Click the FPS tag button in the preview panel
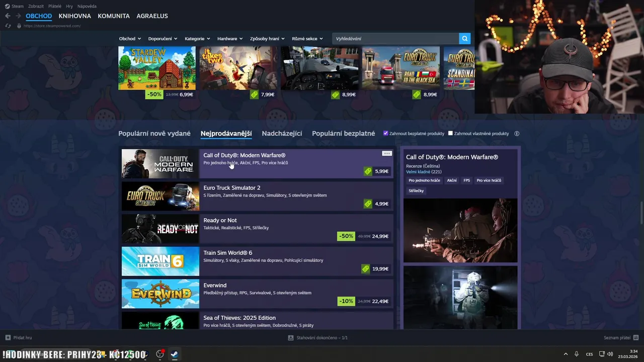This screenshot has width=644, height=362. (466, 180)
